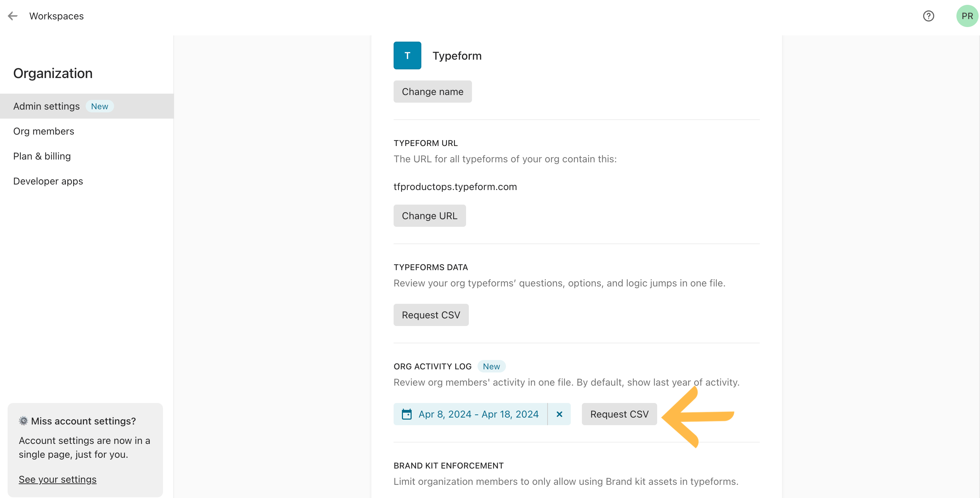This screenshot has height=498, width=980.
Task: Click the New badge next to Org Activity Log
Action: coord(491,366)
